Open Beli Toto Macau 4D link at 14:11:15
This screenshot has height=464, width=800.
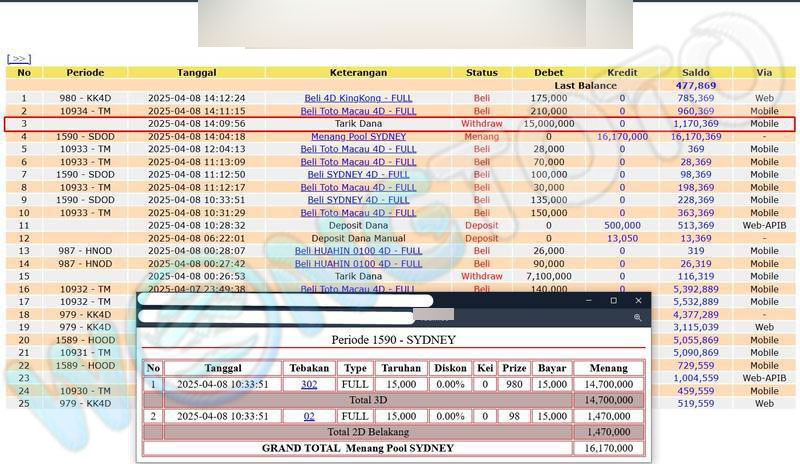coord(358,111)
